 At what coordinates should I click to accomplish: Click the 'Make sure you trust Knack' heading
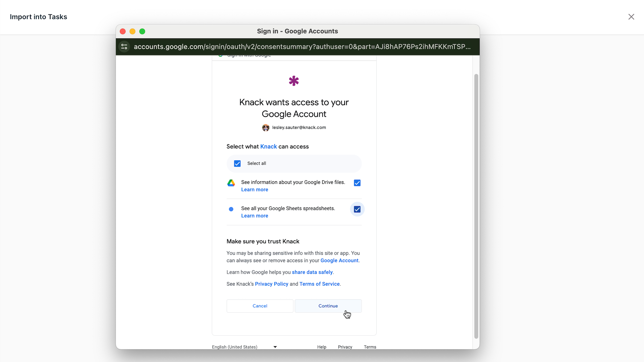[263, 241]
